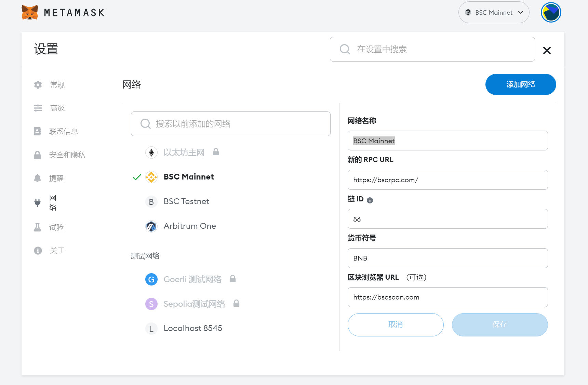This screenshot has height=385, width=588.
Task: Click the search-in-settings input field
Action: click(432, 49)
